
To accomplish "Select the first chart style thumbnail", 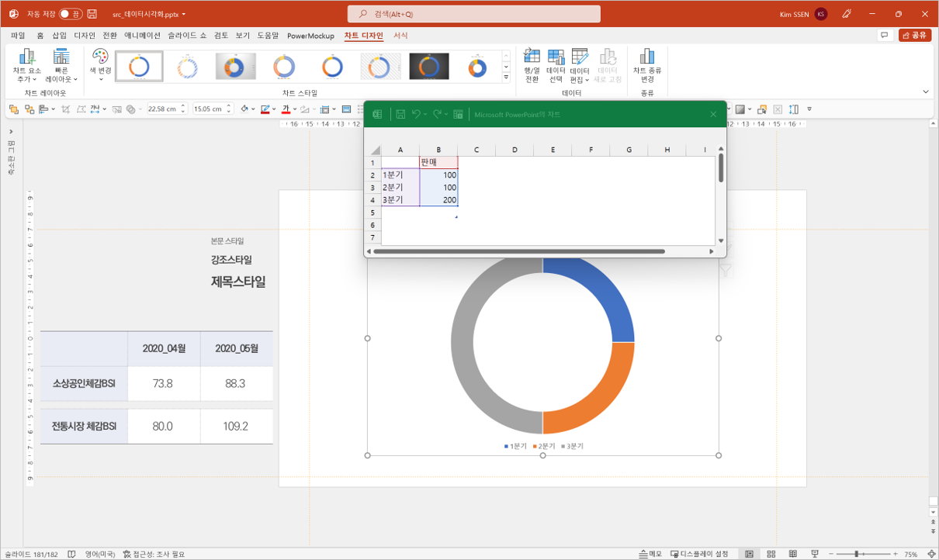I will coord(140,67).
